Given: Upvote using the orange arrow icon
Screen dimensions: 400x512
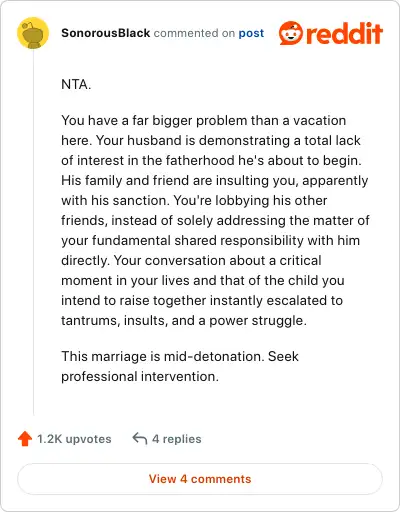Looking at the screenshot, I should [x=25, y=439].
